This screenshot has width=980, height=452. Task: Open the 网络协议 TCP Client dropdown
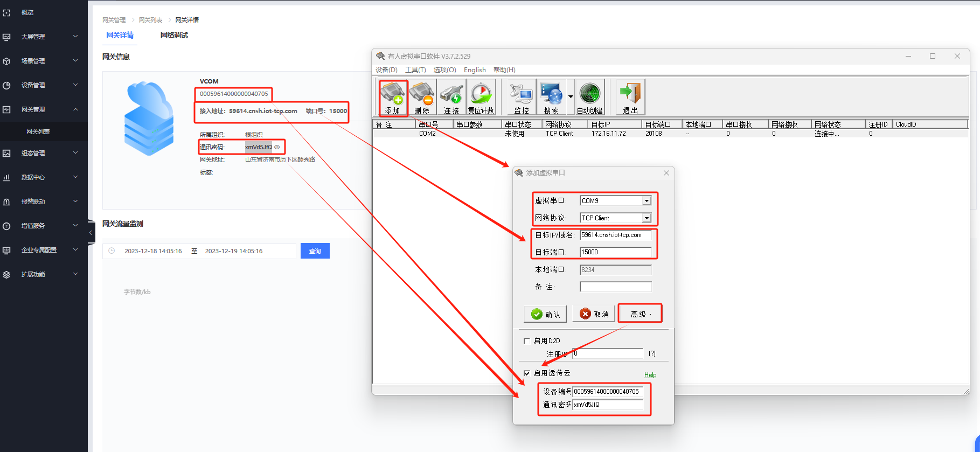pos(647,218)
